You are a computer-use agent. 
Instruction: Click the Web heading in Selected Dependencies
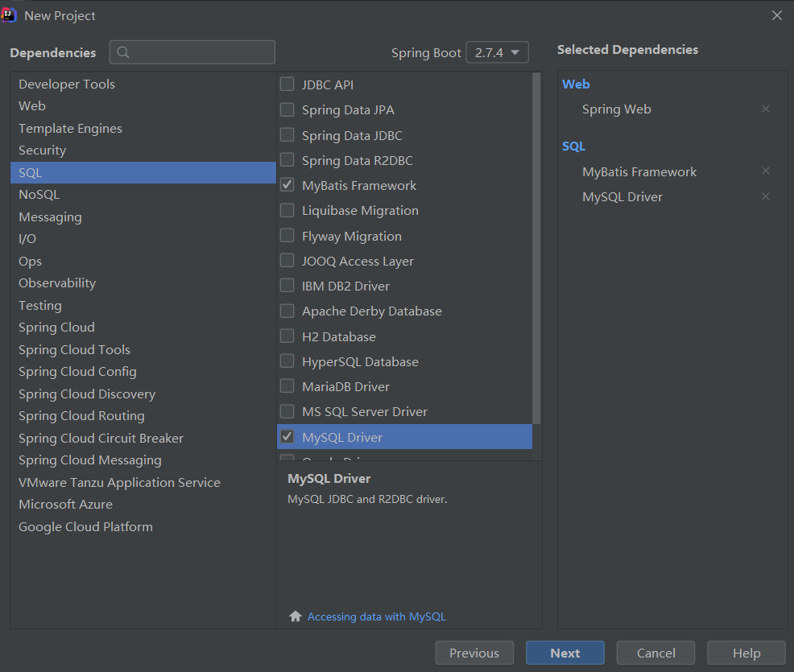click(576, 84)
